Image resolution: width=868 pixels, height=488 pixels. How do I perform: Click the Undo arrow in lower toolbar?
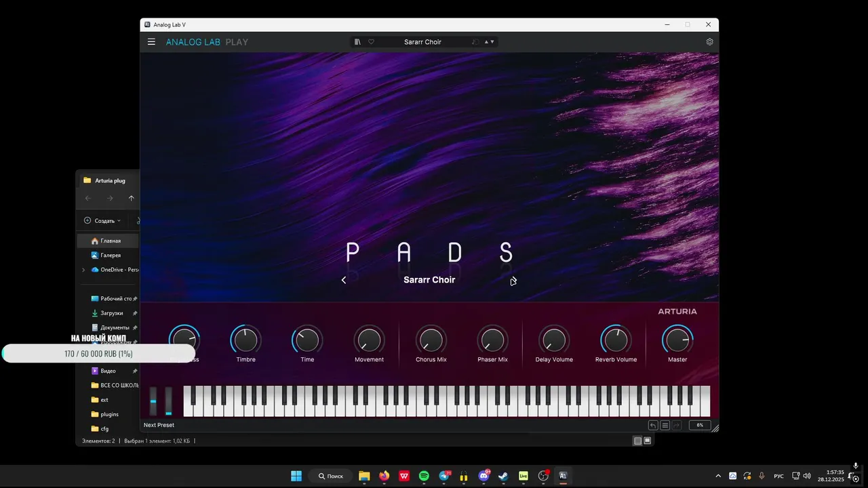pyautogui.click(x=653, y=425)
